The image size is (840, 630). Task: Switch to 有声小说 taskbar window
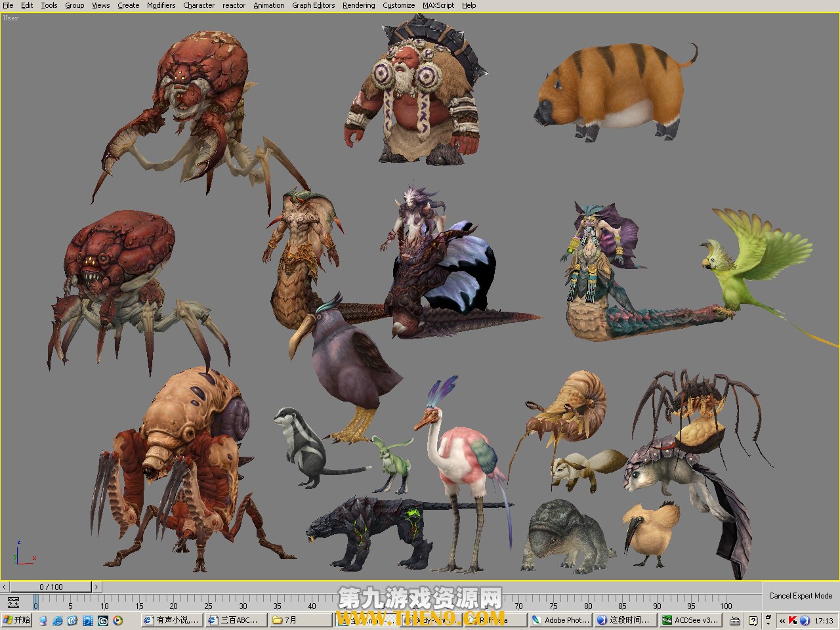click(171, 620)
